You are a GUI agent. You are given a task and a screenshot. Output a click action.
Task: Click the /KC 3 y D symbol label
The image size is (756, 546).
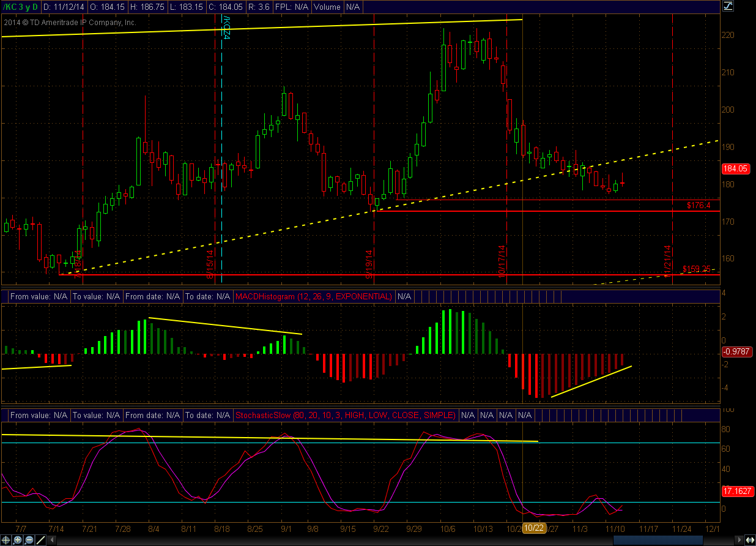click(x=21, y=7)
